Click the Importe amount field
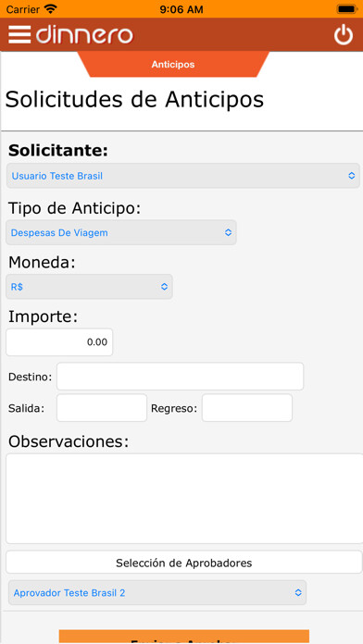 (x=59, y=342)
